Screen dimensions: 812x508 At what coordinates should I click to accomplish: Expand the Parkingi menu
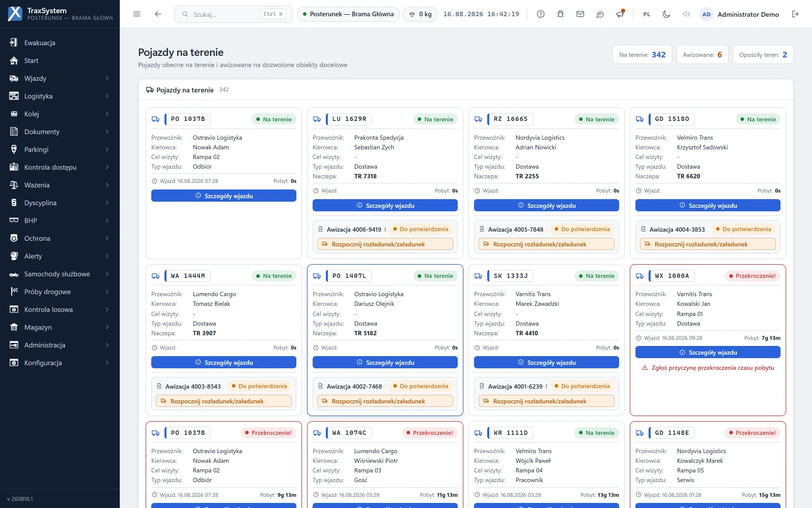click(60, 149)
